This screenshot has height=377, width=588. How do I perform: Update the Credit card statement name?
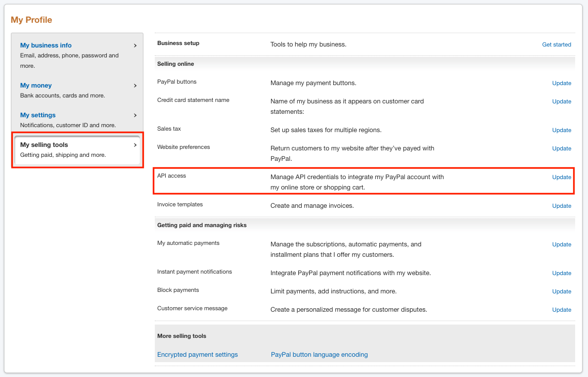[561, 101]
